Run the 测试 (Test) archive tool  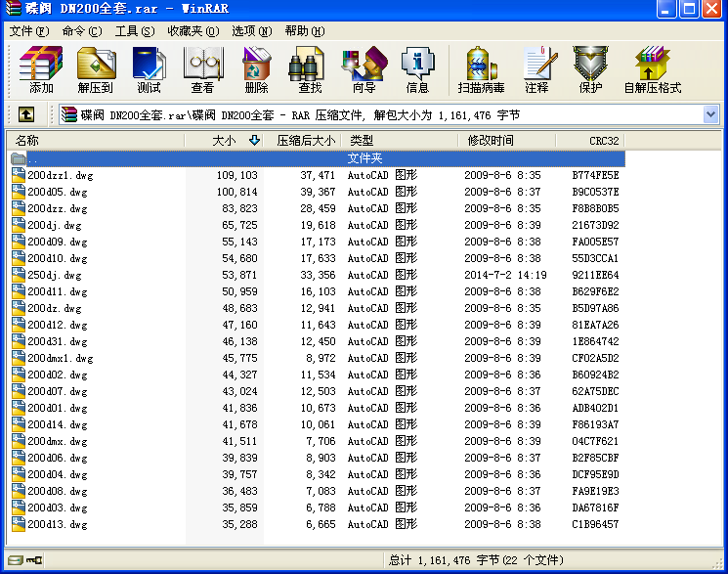[x=149, y=69]
